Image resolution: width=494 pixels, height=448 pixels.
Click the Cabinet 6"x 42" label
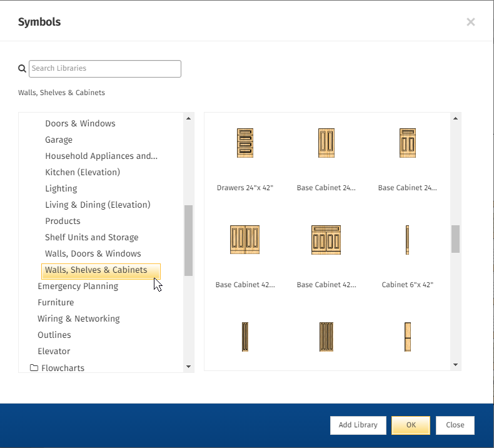pos(407,285)
